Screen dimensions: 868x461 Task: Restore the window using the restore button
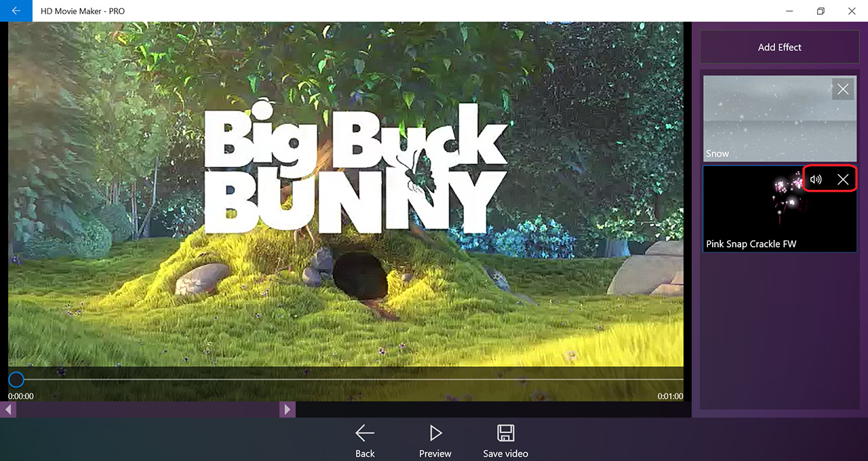tap(821, 11)
